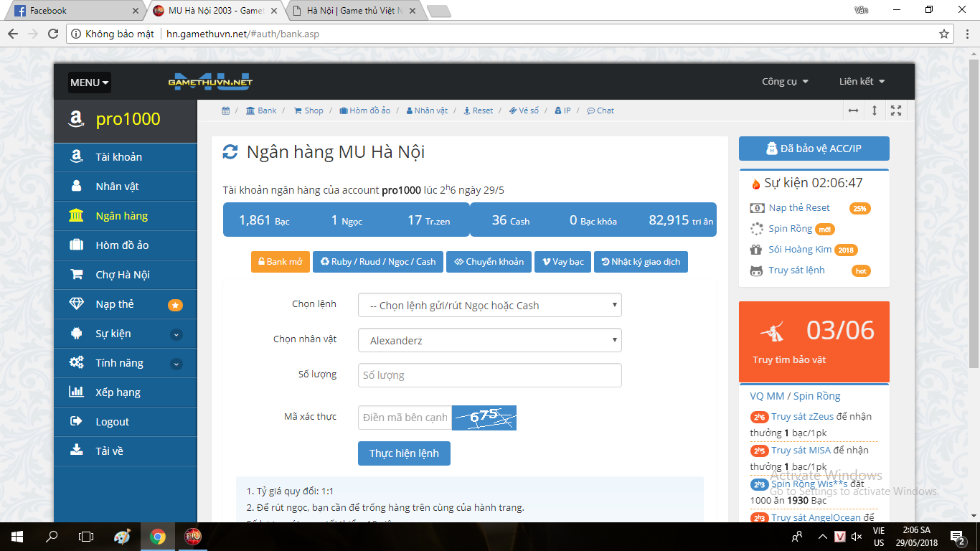
Task: Open Liên kết dropdown menu
Action: tap(862, 81)
